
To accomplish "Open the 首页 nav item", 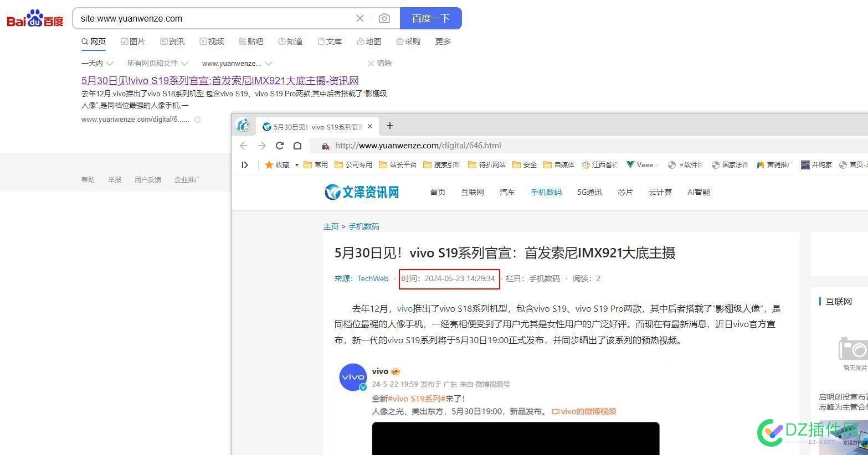I will coord(438,192).
